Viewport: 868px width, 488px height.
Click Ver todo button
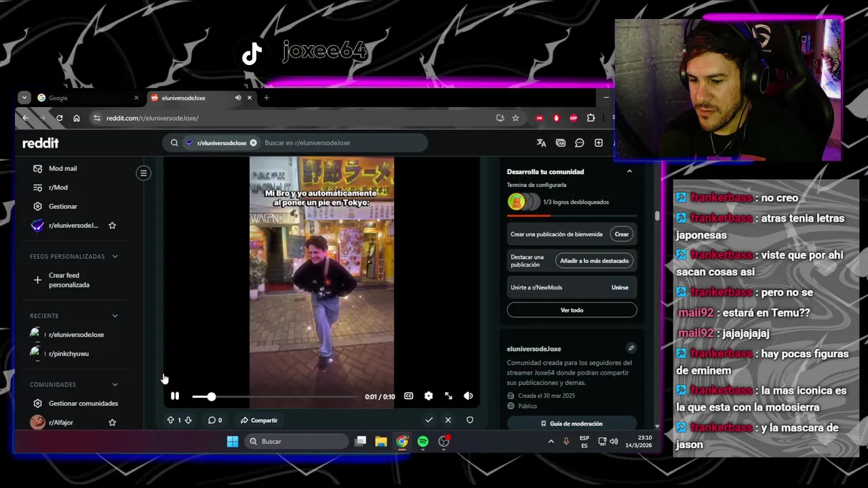click(x=572, y=310)
